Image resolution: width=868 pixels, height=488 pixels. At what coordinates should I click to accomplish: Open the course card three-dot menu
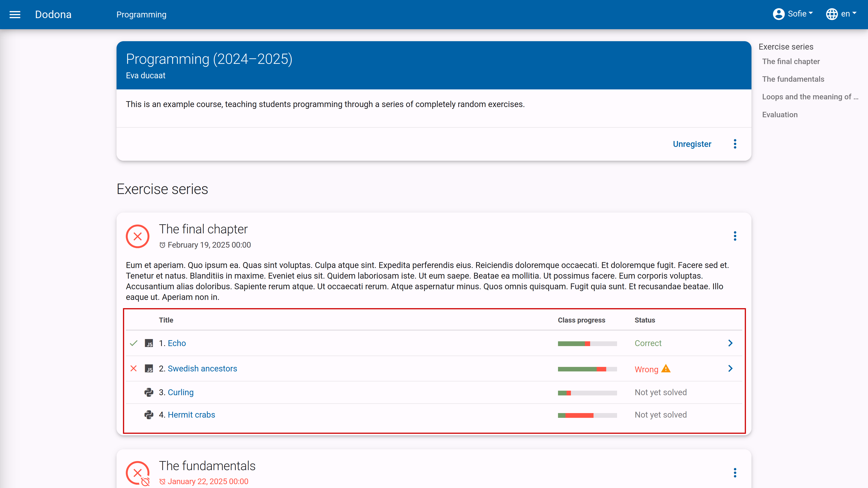(x=735, y=144)
